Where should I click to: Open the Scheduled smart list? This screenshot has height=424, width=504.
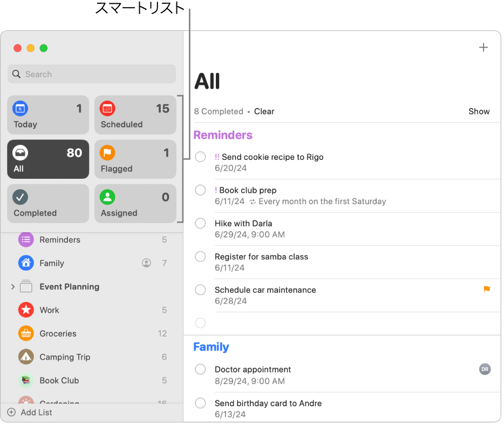pos(135,115)
